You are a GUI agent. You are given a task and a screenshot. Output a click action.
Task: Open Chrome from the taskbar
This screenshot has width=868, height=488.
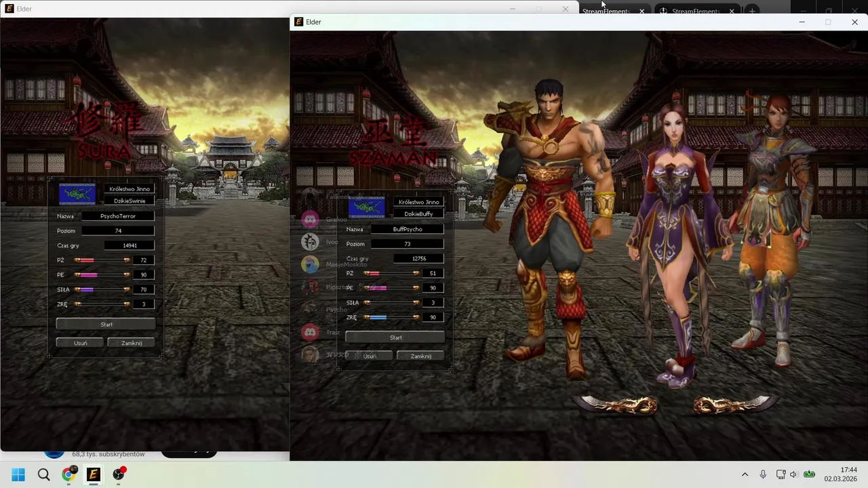pos(68,474)
